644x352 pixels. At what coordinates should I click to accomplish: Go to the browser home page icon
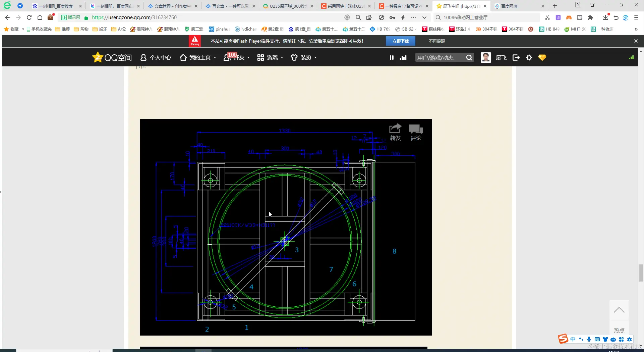point(40,17)
